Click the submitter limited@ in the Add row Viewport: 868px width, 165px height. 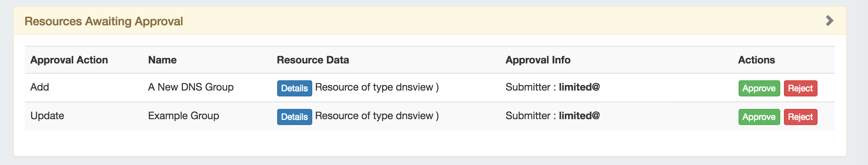click(x=579, y=87)
